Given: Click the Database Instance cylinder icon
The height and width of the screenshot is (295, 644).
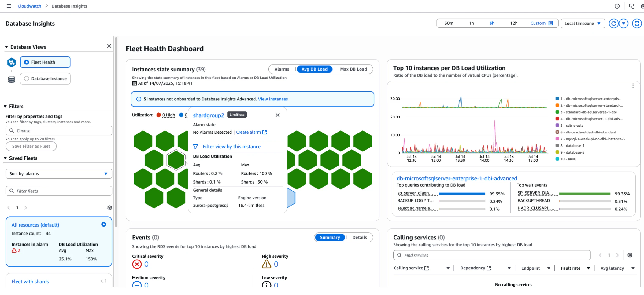Looking at the screenshot, I should (x=12, y=79).
